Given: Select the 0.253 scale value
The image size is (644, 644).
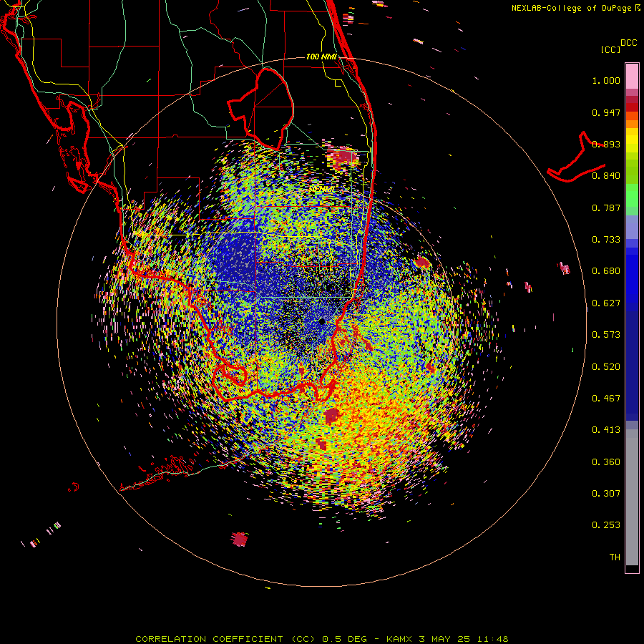Looking at the screenshot, I should tap(606, 525).
